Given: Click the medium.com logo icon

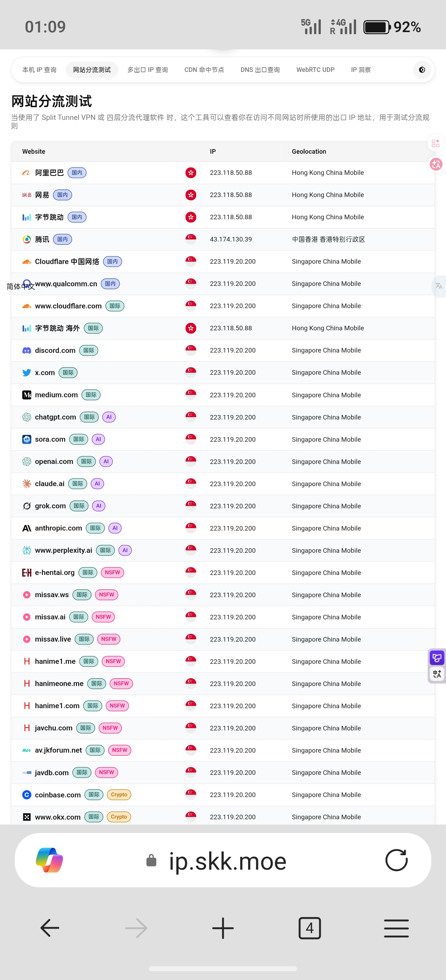Looking at the screenshot, I should pos(26,395).
